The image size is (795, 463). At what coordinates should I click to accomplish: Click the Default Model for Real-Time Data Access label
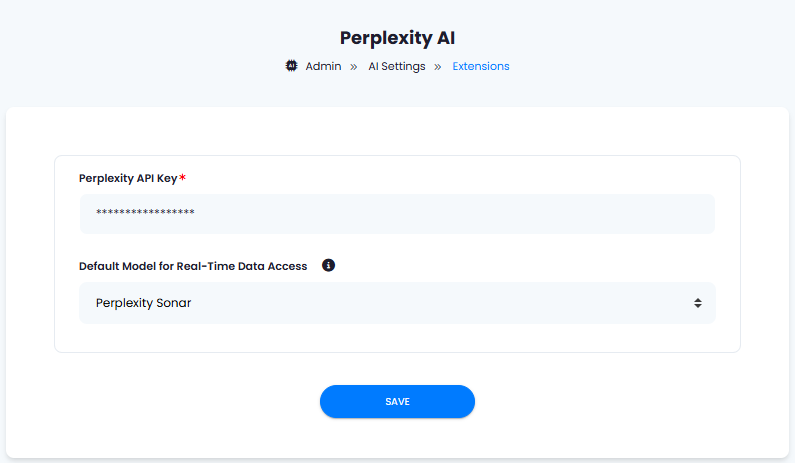tap(193, 266)
